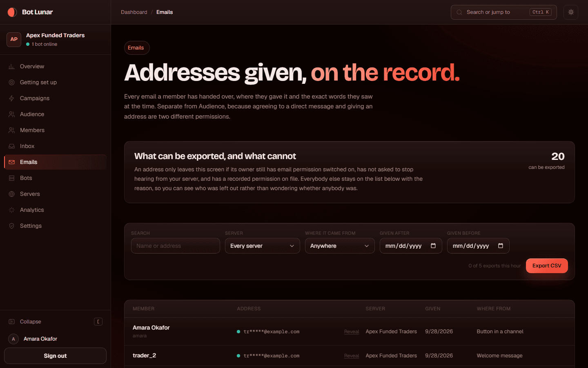Open the Given Before calendar picker icon
Image resolution: width=588 pixels, height=368 pixels.
[x=501, y=246]
